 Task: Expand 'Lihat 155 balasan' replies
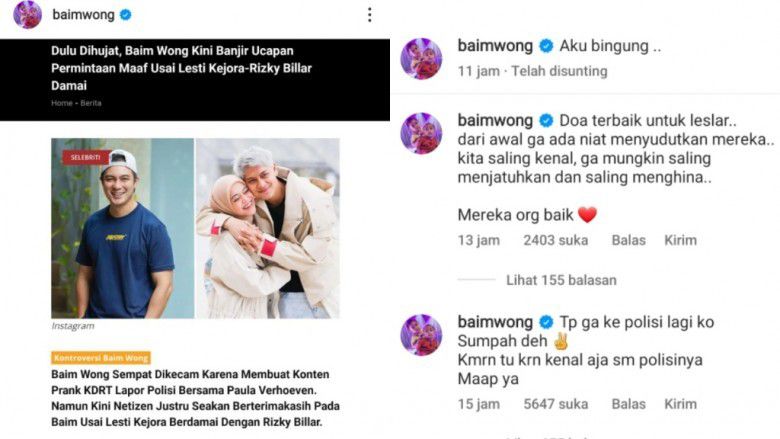pyautogui.click(x=561, y=280)
